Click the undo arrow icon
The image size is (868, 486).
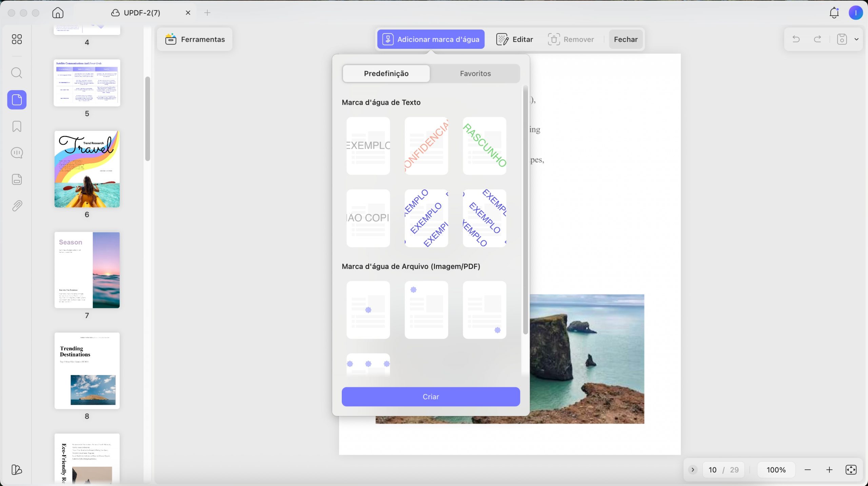click(x=796, y=39)
